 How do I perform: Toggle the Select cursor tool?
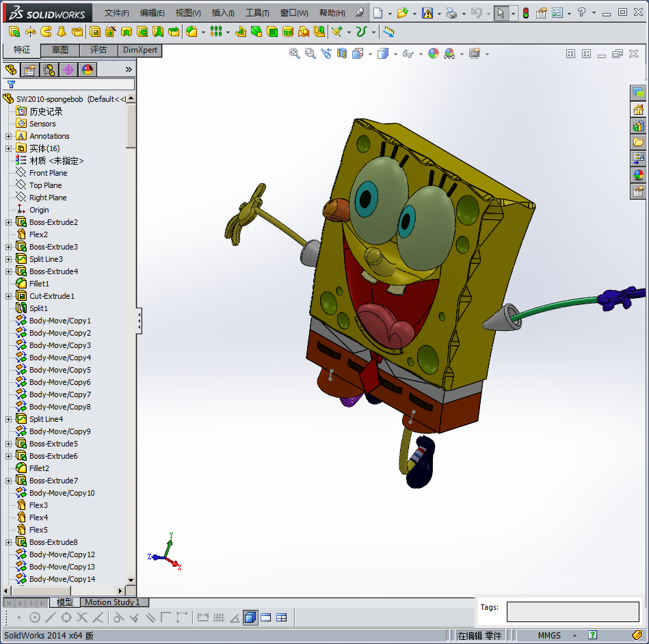coord(501,13)
